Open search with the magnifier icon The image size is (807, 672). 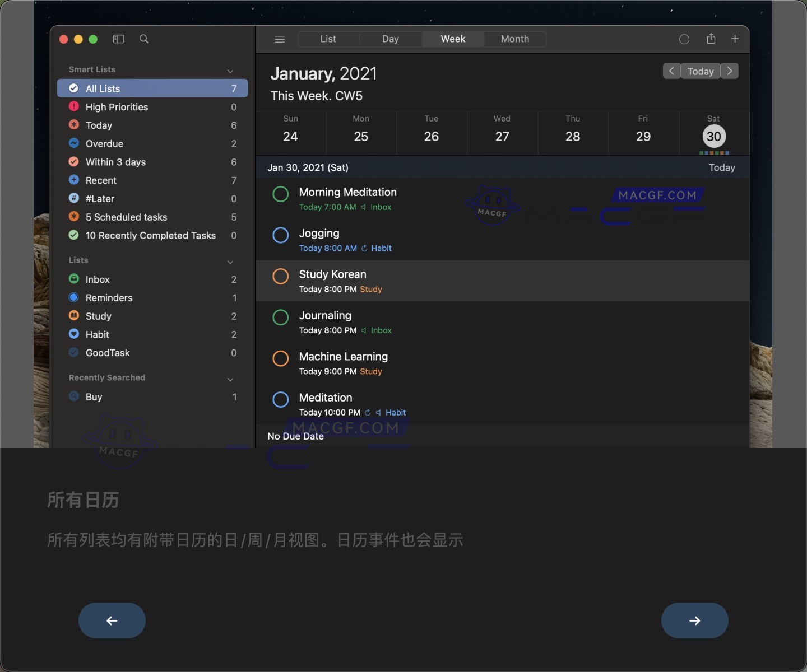click(143, 39)
